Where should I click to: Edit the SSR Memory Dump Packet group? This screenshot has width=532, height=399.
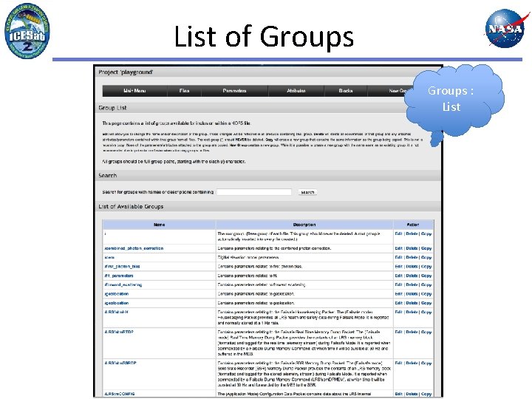(399, 363)
